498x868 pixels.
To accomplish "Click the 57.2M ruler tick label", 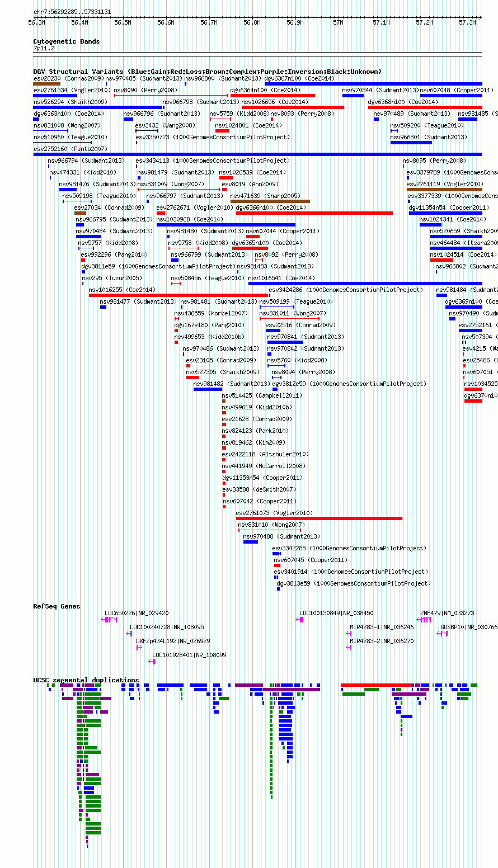I will 424,22.
